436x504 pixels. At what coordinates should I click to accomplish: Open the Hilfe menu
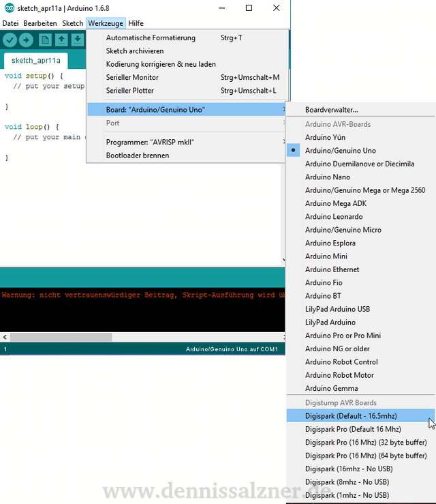(136, 23)
